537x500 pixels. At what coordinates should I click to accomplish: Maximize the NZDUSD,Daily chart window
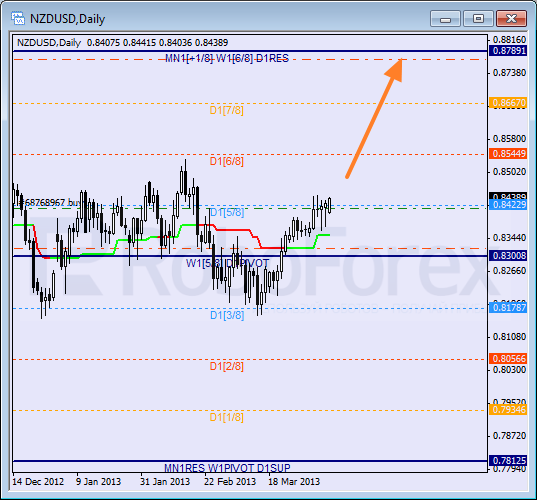(x=478, y=18)
